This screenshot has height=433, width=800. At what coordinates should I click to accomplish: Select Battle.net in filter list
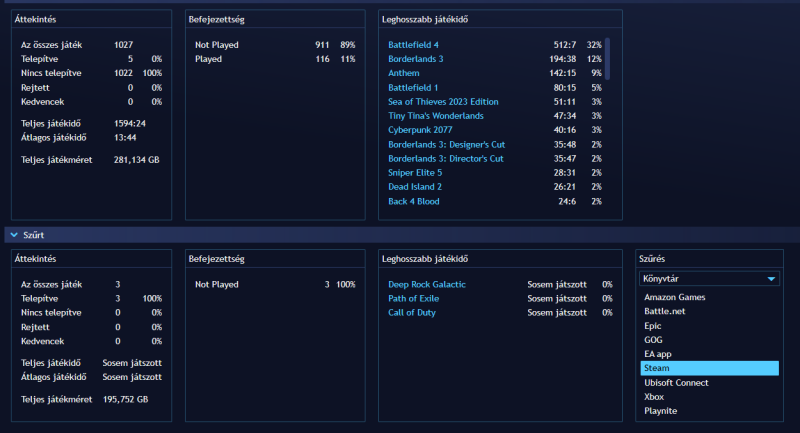(x=664, y=311)
